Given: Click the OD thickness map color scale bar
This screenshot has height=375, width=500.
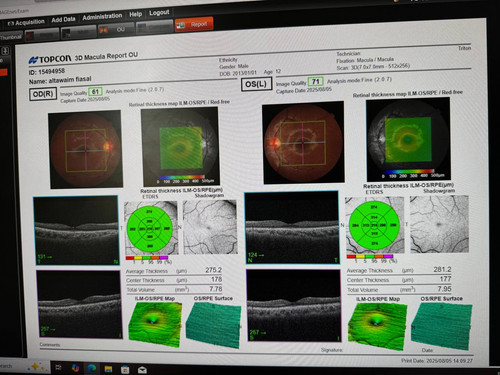Looking at the screenshot, I should (182, 177).
